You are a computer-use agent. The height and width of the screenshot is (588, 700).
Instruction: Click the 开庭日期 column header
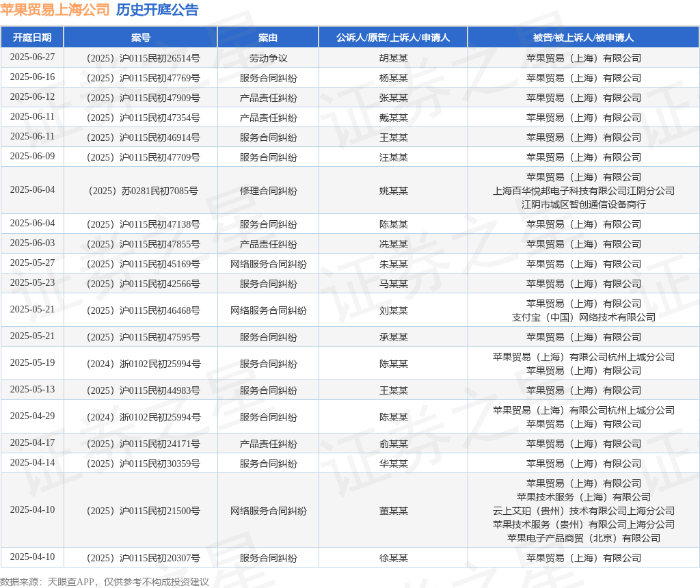pyautogui.click(x=32, y=38)
